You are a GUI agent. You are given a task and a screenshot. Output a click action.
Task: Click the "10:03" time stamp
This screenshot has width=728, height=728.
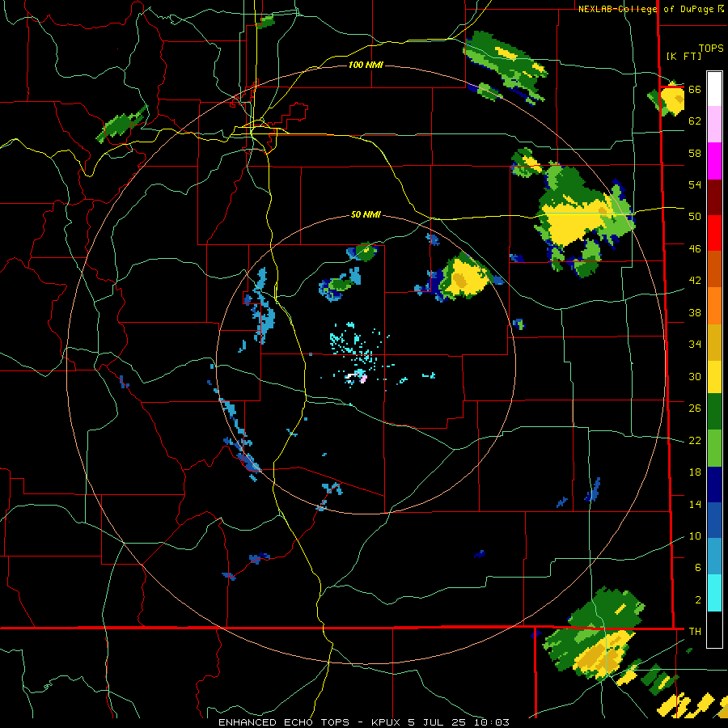[x=491, y=722]
